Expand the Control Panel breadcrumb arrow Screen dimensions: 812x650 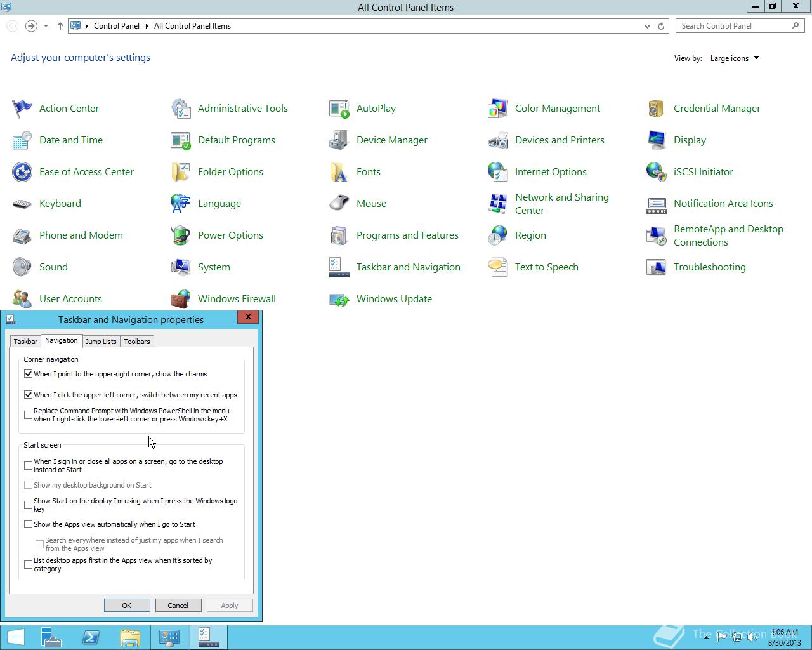147,26
